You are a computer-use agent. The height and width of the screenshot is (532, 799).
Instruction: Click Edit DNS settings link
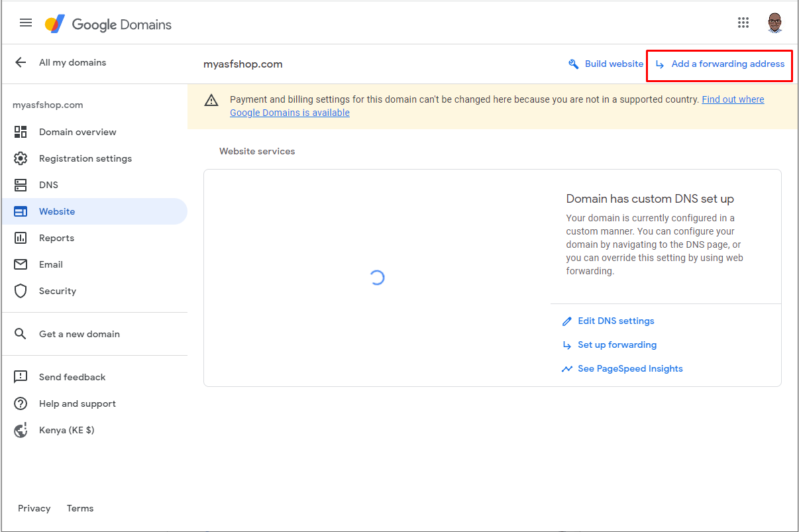[616, 321]
